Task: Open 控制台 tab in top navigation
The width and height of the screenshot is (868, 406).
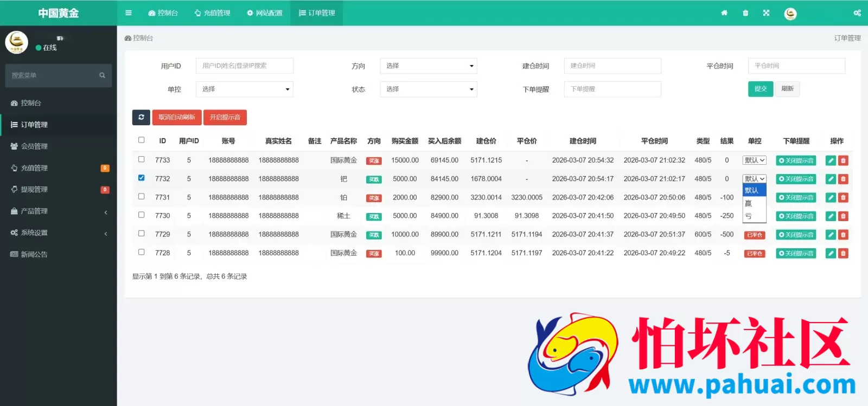Action: point(163,12)
